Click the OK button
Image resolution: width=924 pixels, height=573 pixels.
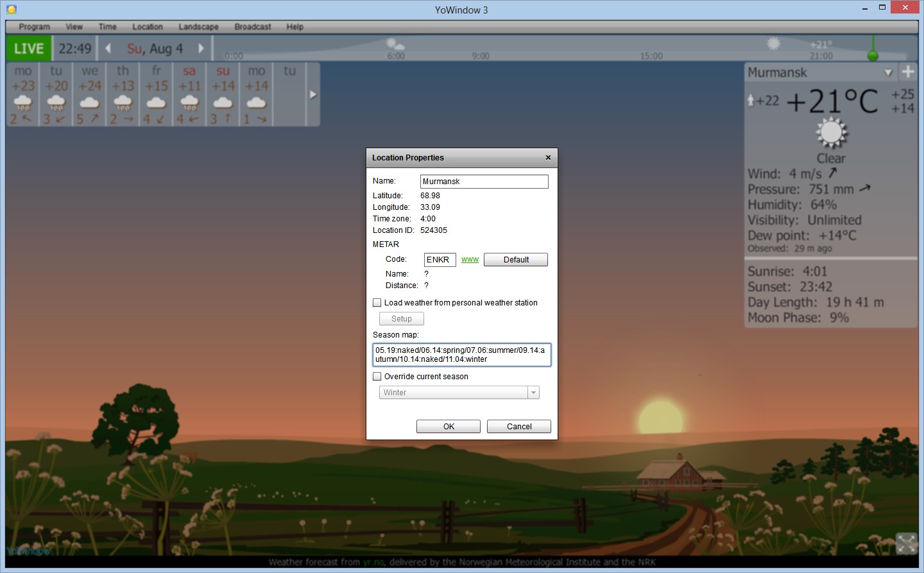point(448,427)
